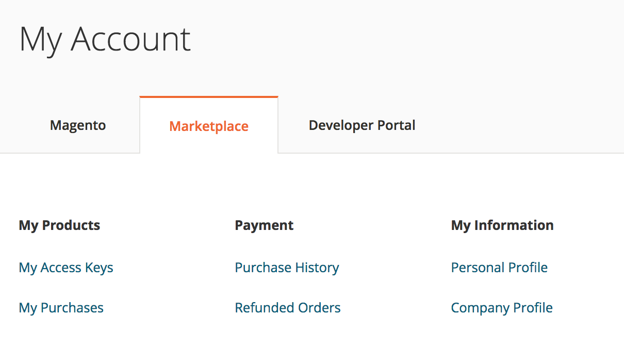
Task: Click the My Information section heading
Action: 502,225
